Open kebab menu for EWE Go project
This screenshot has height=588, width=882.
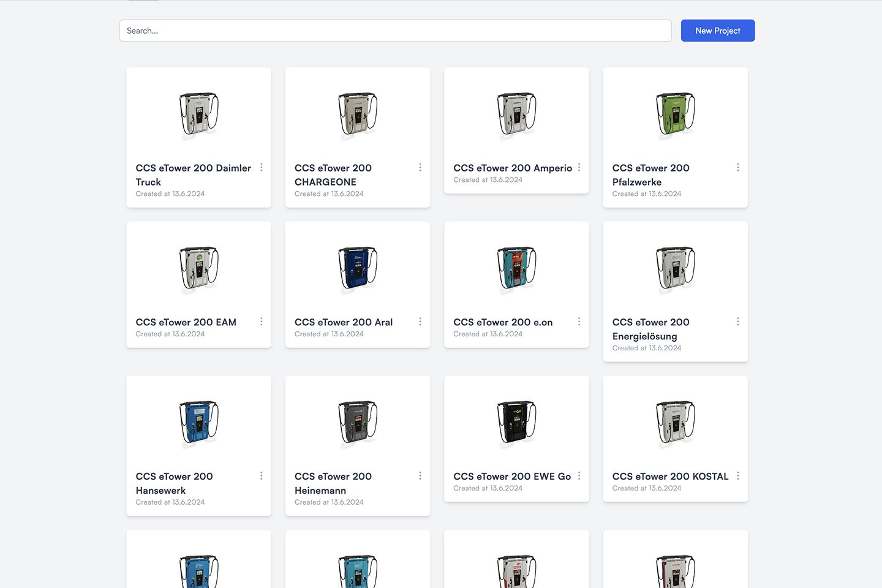[579, 476]
